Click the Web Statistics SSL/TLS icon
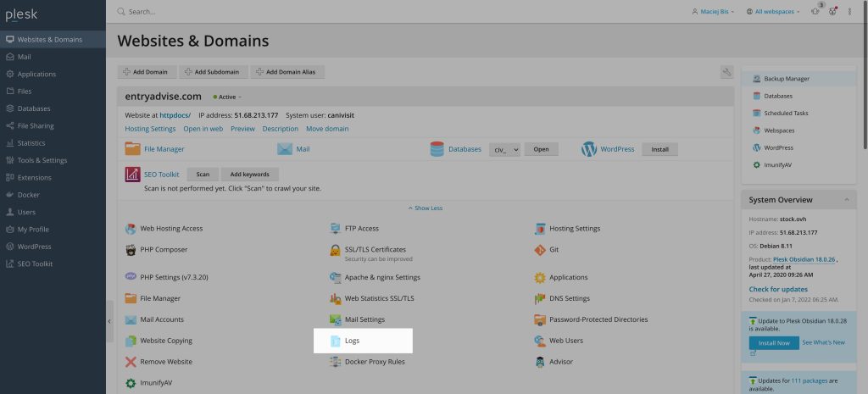 335,299
